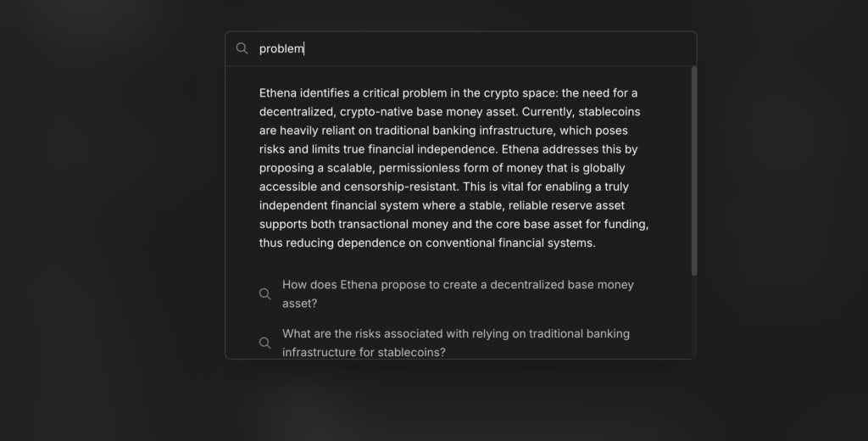The width and height of the screenshot is (868, 441).
Task: Click the word "permissionless" in the answer
Action: coord(419,168)
